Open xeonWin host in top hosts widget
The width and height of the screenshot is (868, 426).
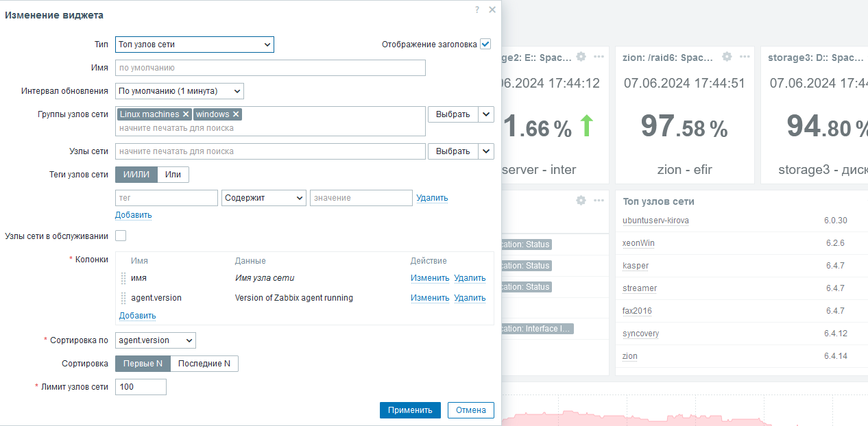[640, 243]
